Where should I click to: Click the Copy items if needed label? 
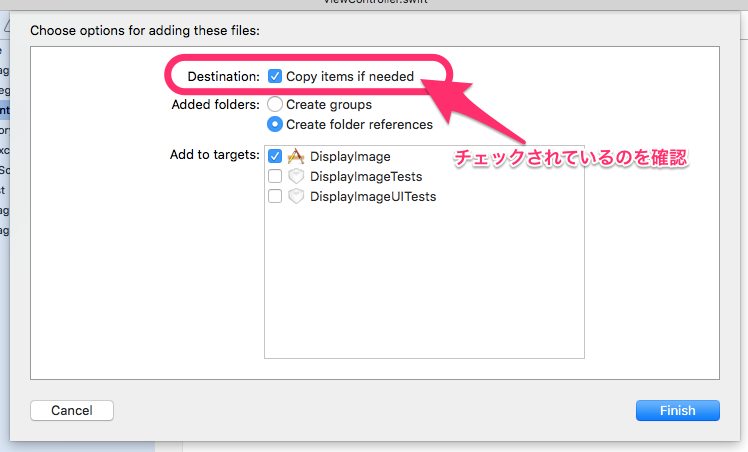tap(350, 76)
